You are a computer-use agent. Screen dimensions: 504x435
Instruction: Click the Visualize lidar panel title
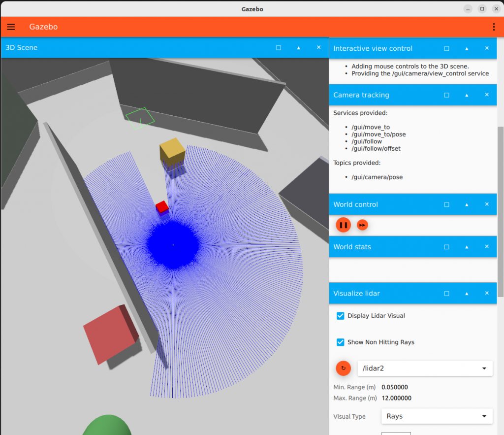coord(357,293)
